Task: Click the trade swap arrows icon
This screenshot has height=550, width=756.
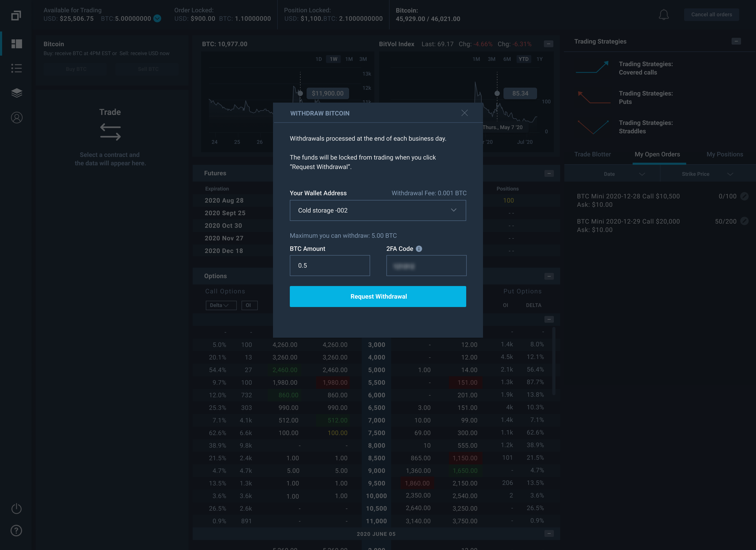Action: (x=110, y=132)
